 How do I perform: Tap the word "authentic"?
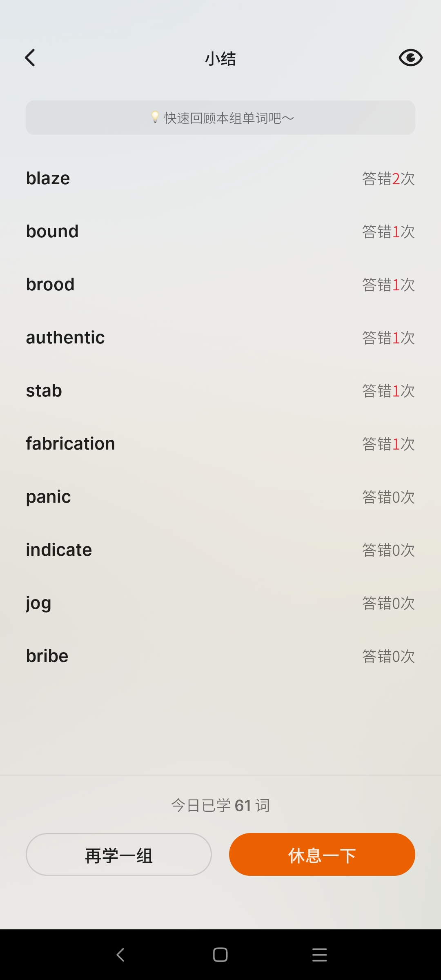(65, 338)
